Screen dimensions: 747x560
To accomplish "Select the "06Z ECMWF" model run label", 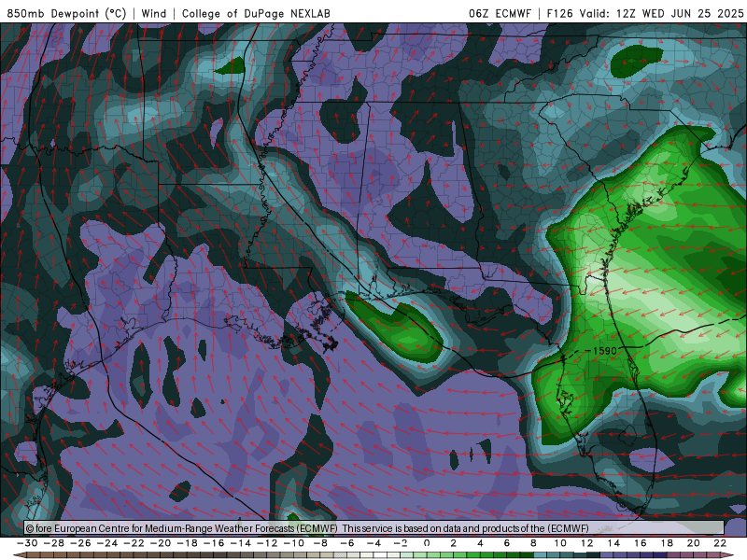I will (500, 13).
